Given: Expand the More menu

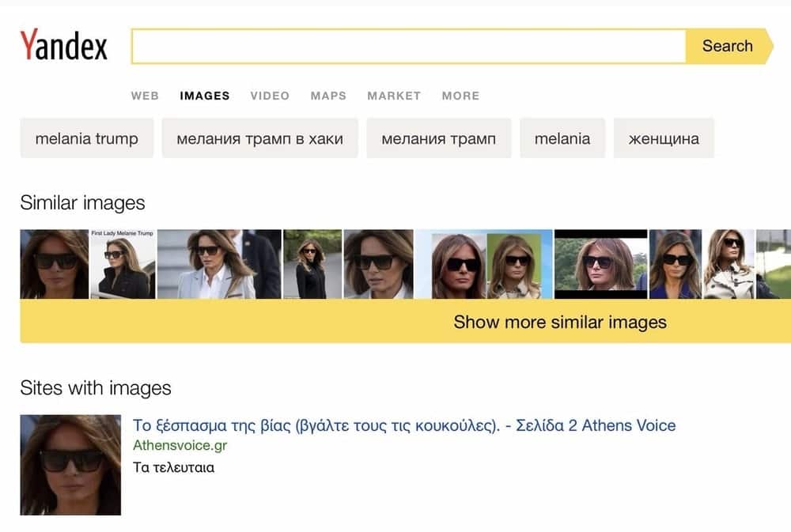Looking at the screenshot, I should [x=460, y=96].
